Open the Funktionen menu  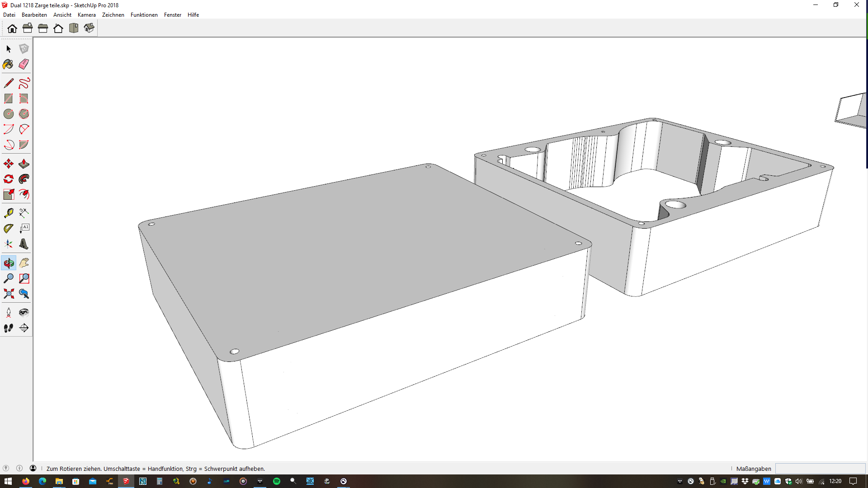pos(144,15)
